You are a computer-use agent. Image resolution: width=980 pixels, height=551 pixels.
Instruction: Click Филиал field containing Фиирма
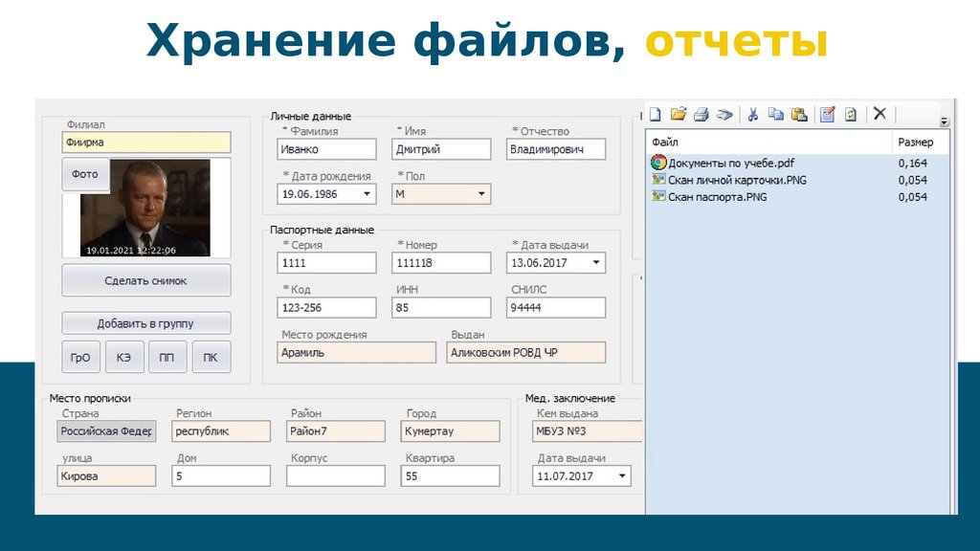point(146,143)
